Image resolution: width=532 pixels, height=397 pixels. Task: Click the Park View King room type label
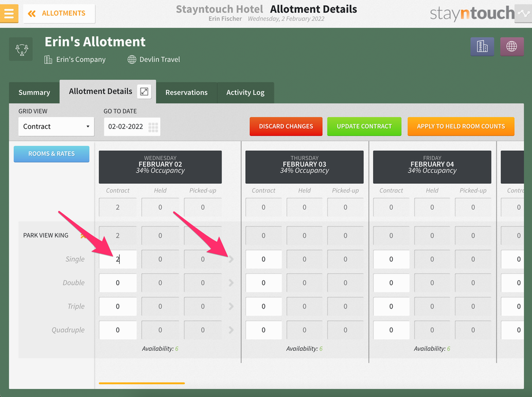coord(46,235)
